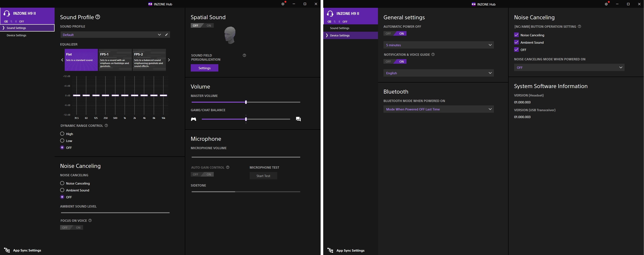Click the help icon for Sound Field Personalization
Image resolution: width=644 pixels, height=255 pixels.
244,55
